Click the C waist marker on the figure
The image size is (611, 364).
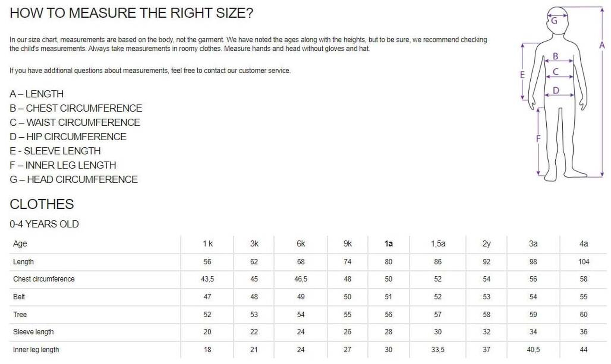click(x=556, y=72)
